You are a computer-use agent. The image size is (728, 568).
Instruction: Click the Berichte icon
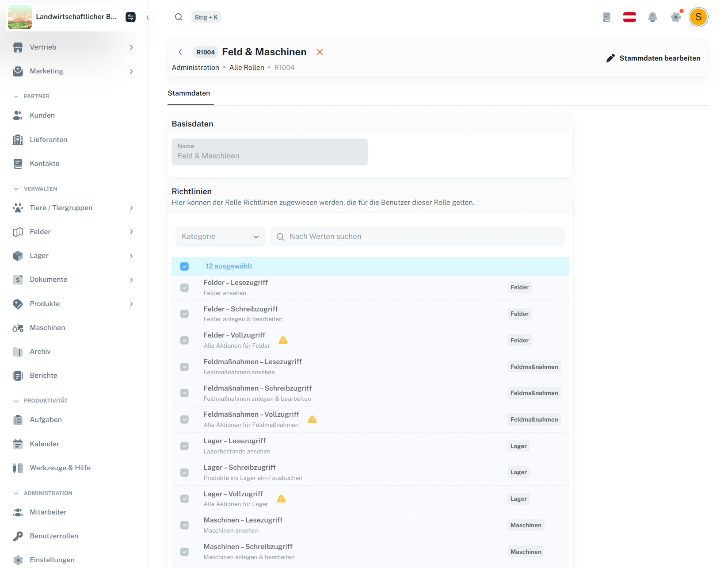[x=18, y=376]
